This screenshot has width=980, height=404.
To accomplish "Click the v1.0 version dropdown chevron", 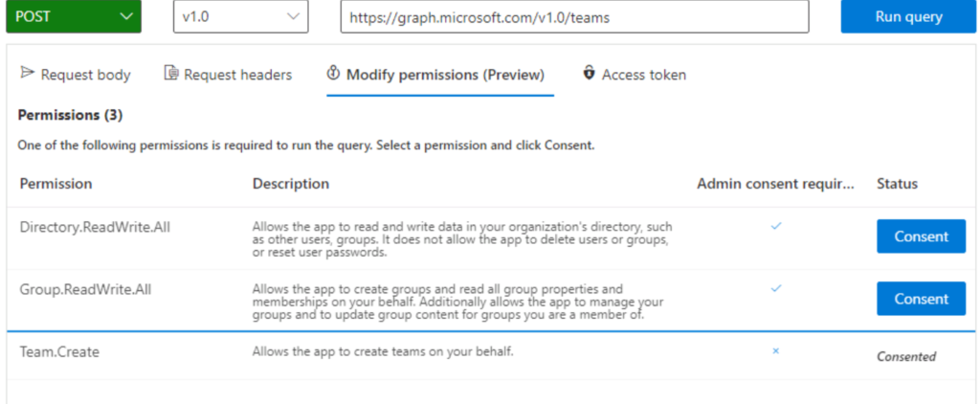I will [x=293, y=17].
